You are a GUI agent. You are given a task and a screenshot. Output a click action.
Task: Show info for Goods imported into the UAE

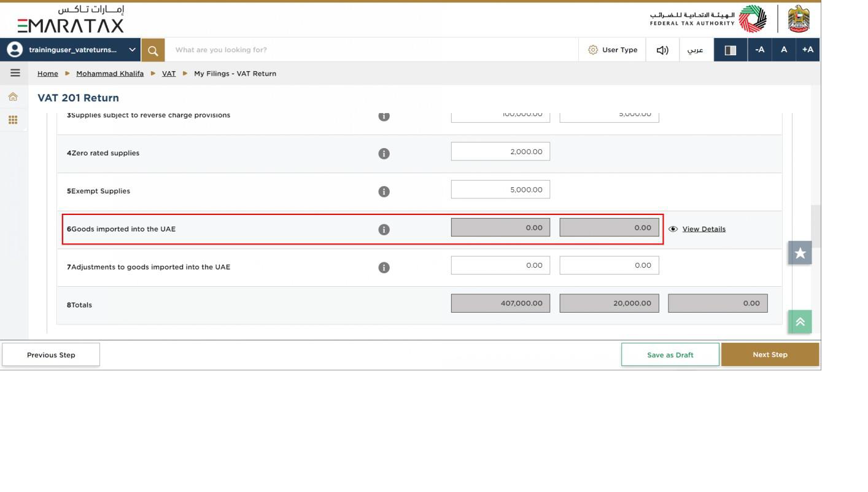tap(384, 230)
